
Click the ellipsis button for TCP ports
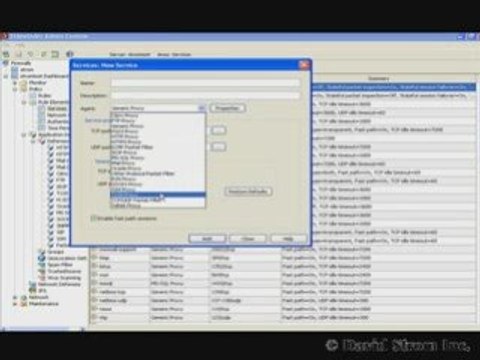click(218, 130)
